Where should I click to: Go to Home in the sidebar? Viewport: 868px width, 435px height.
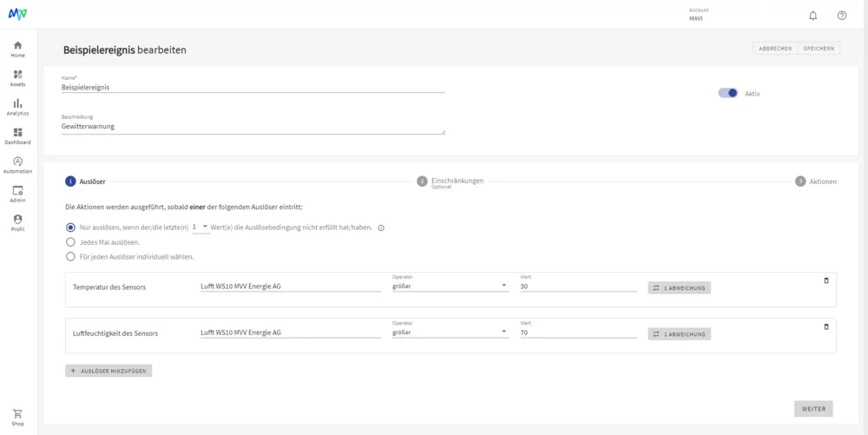[x=17, y=49]
